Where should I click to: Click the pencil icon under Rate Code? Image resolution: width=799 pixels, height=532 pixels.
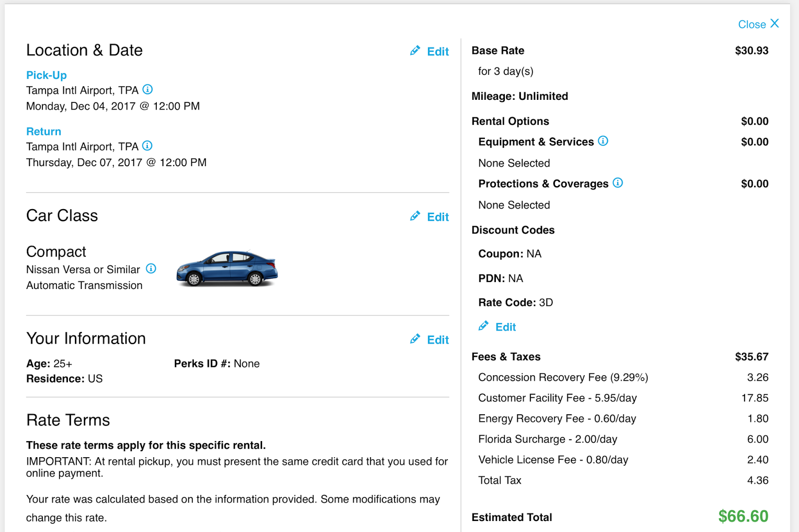(483, 326)
